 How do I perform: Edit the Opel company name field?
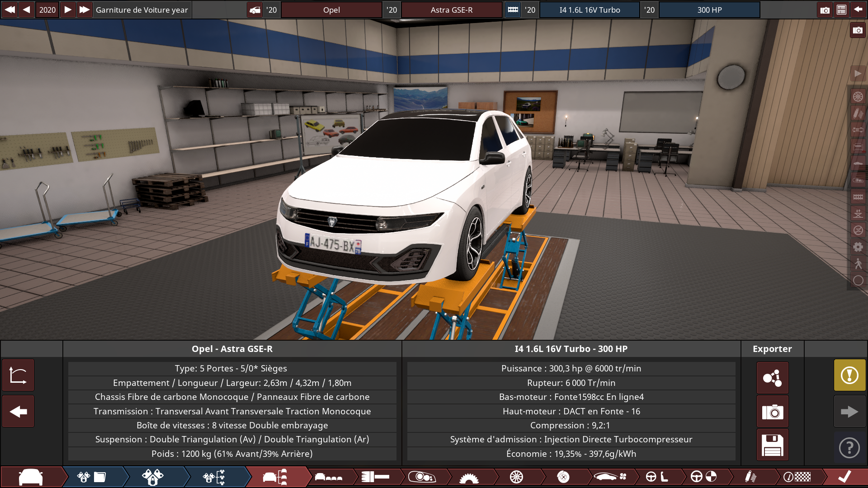[x=331, y=9]
